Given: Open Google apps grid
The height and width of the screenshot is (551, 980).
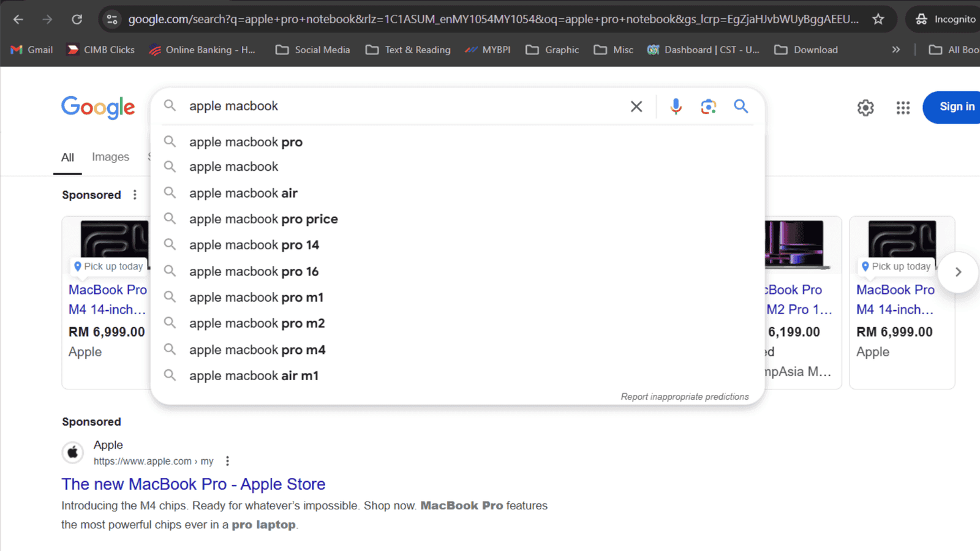Looking at the screenshot, I should pyautogui.click(x=903, y=108).
